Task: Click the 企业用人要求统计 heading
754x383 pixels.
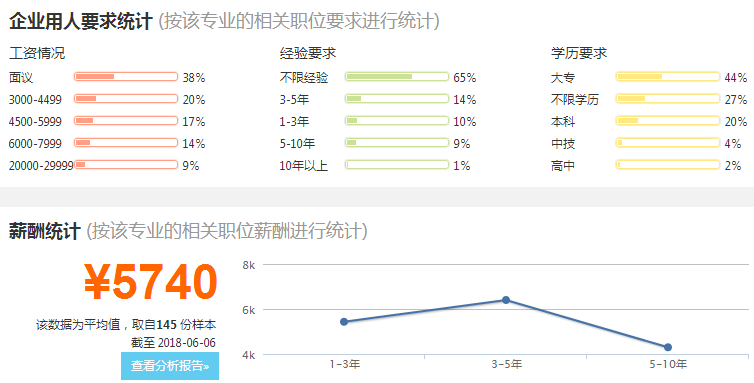Action: click(80, 22)
